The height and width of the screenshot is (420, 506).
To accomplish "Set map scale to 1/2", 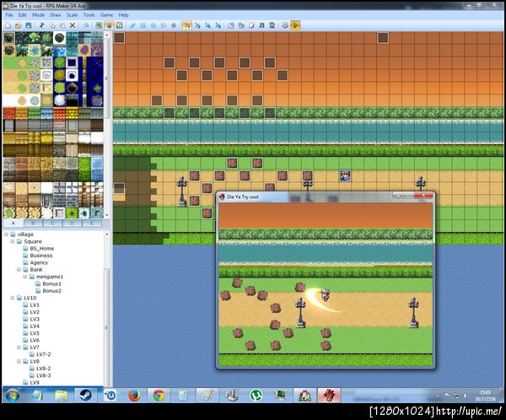I will tap(197, 25).
